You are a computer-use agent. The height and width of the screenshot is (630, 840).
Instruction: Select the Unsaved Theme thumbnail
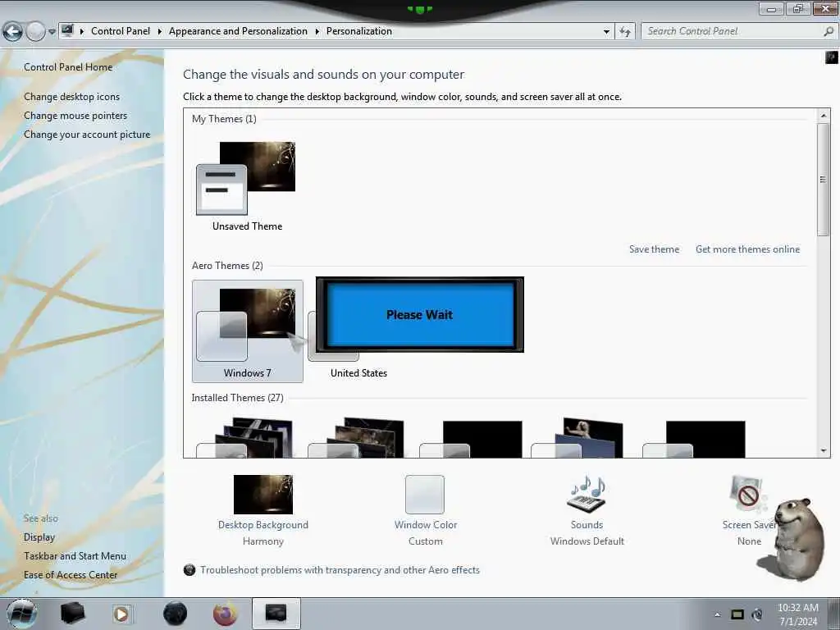click(246, 178)
